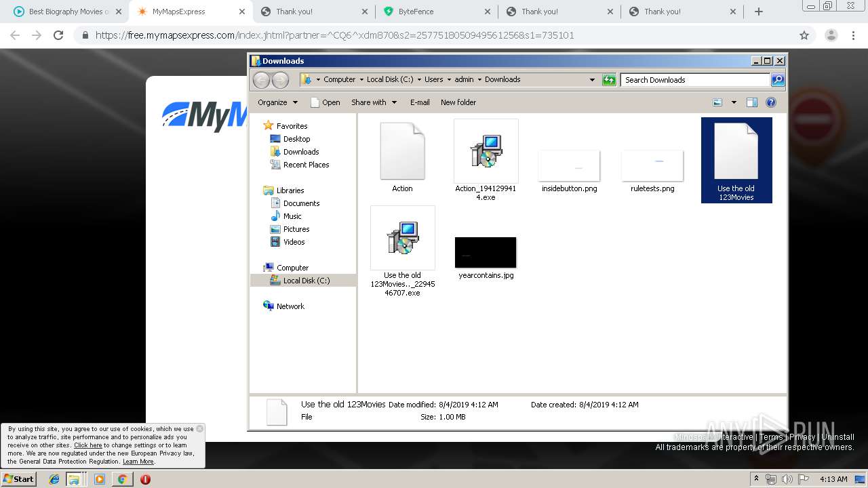Open Chrome three-dot menu

coord(854,35)
